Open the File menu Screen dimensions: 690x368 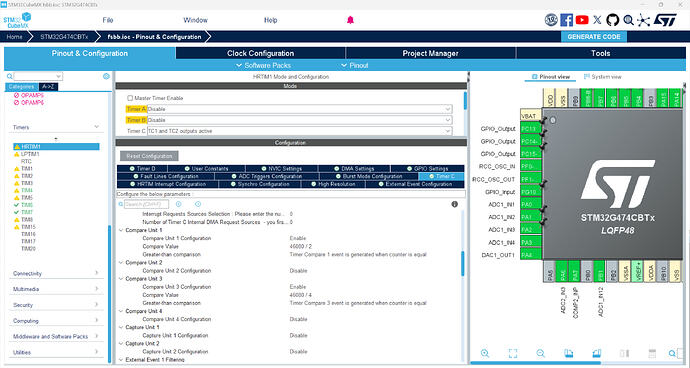click(108, 20)
